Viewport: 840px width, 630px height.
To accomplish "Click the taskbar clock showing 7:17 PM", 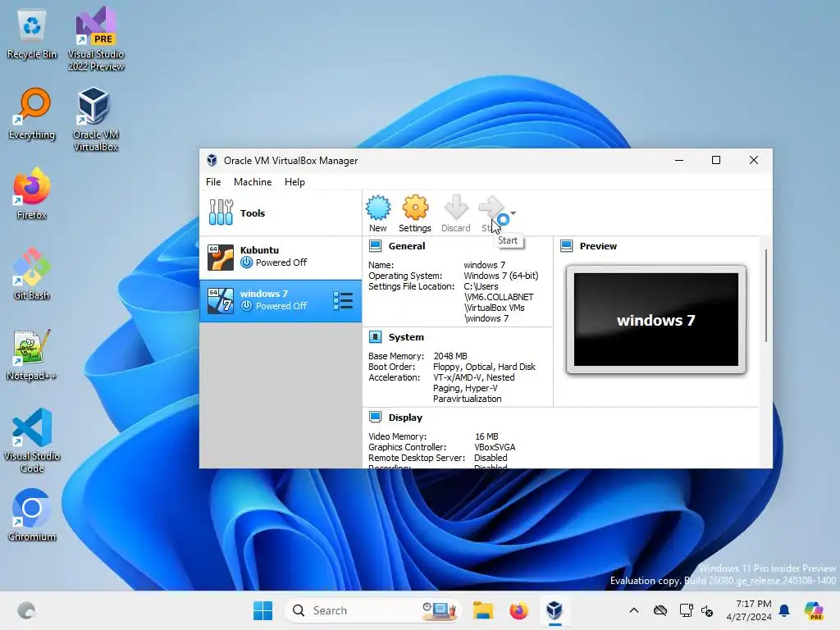I will 749,610.
